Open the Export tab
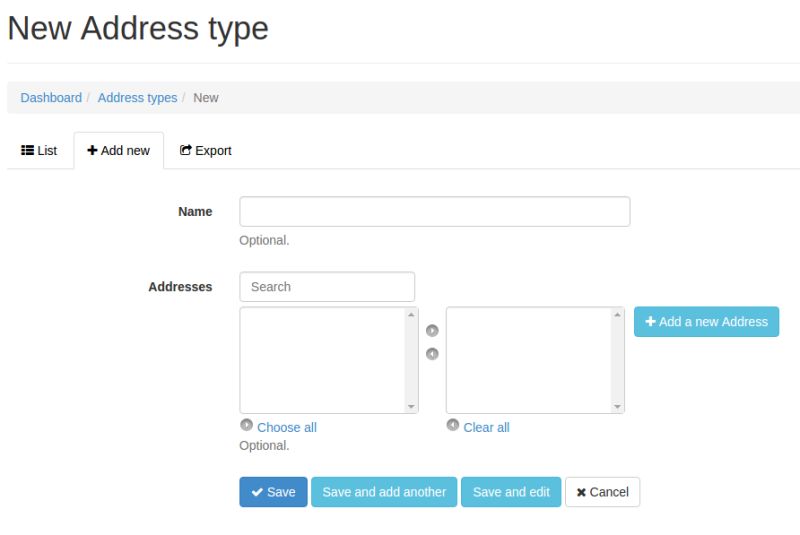This screenshot has width=800, height=535. point(206,150)
